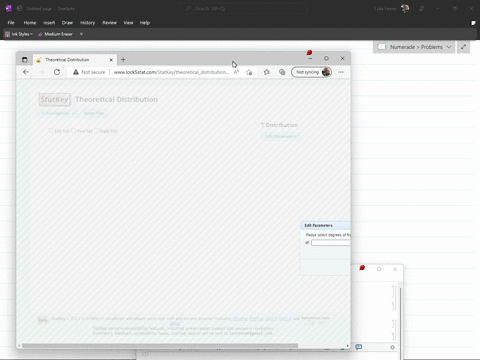Viewport: 480px width, 360px height.
Task: Toggle the Two-Tail checkbox
Action: pyautogui.click(x=74, y=131)
